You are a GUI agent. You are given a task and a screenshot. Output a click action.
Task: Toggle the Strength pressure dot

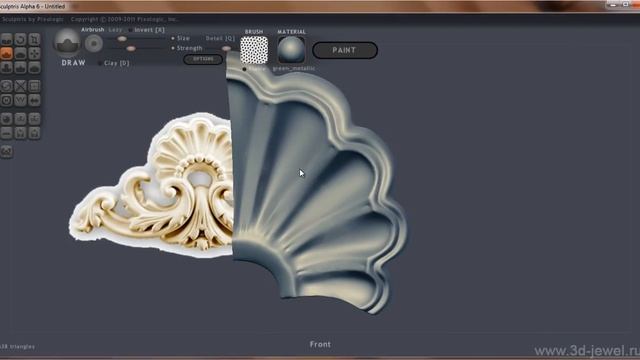pyautogui.click(x=173, y=48)
